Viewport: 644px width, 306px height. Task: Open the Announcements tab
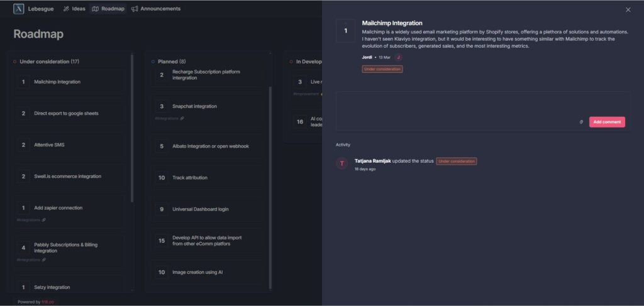tap(156, 9)
